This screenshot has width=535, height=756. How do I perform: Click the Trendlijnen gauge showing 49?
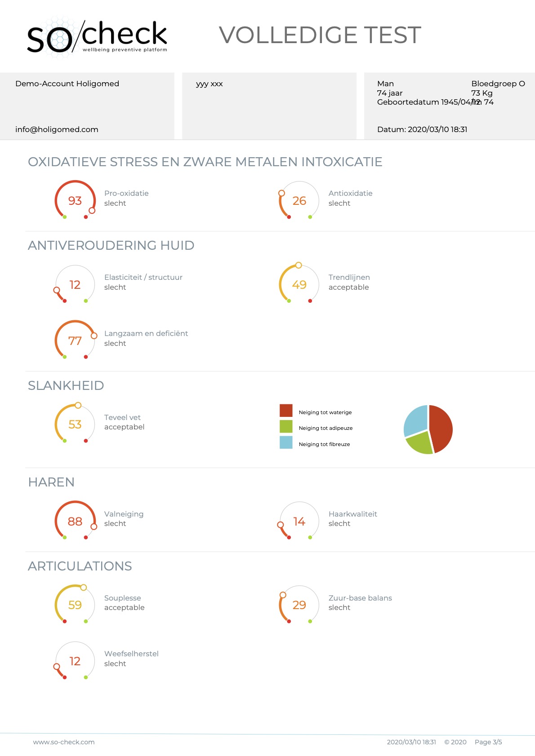[x=299, y=285]
